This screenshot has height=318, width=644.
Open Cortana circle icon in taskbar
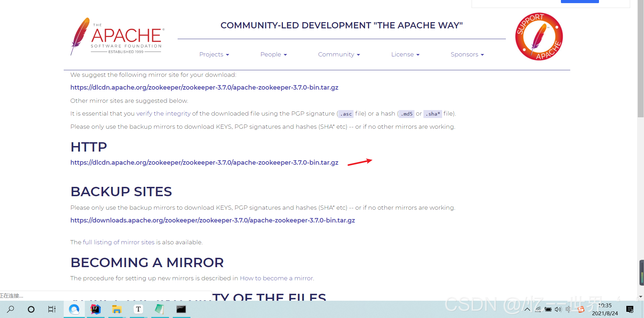pos(31,309)
